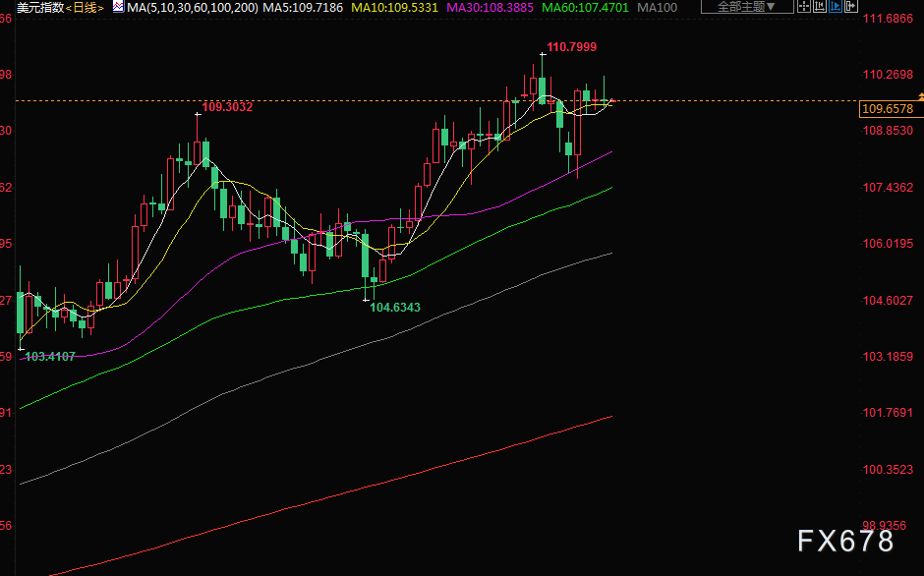The width and height of the screenshot is (924, 576).
Task: Click the 100.3523 axis value
Action: (888, 470)
